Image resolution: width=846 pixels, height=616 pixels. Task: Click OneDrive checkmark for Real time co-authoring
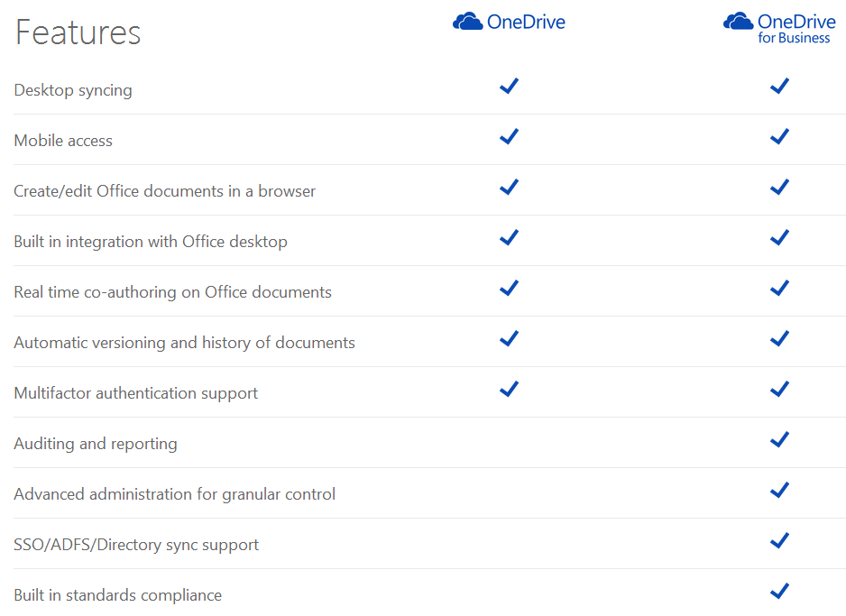509,288
